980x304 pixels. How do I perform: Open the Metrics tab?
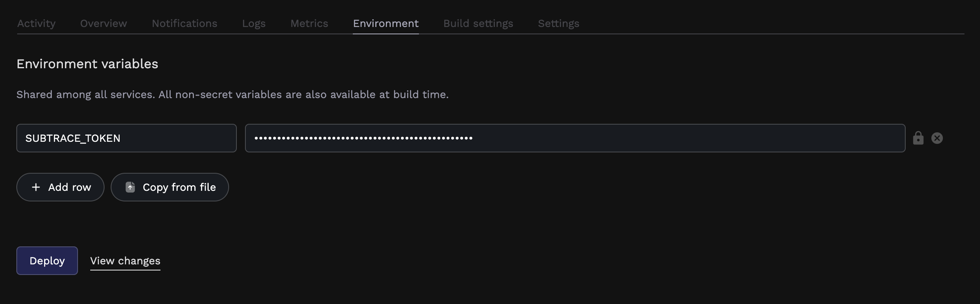[309, 24]
